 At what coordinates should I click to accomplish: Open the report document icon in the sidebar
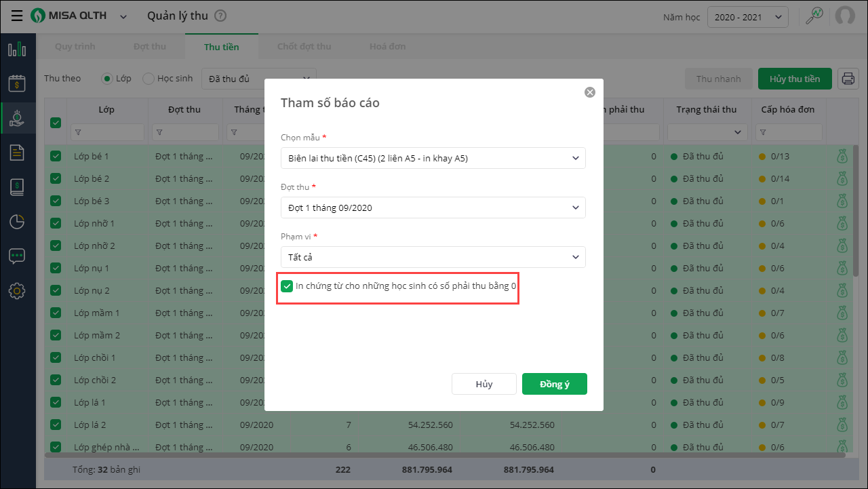point(17,153)
